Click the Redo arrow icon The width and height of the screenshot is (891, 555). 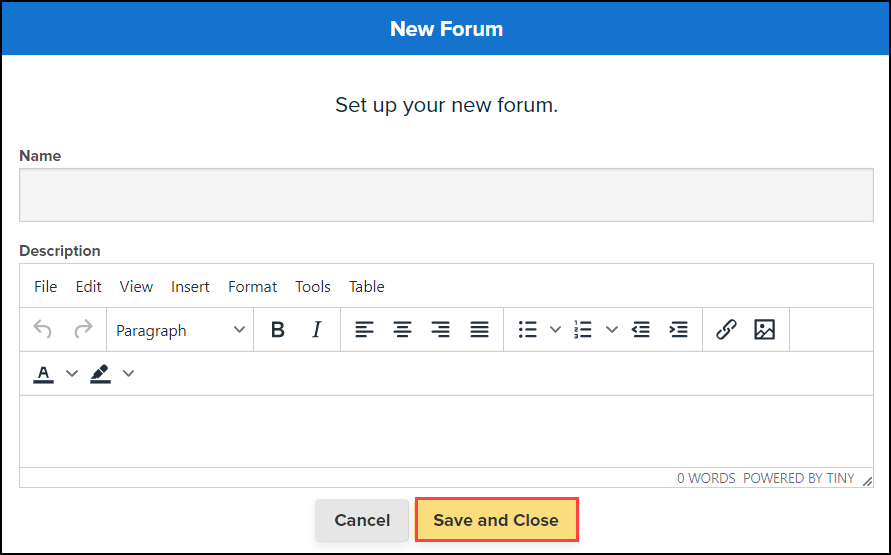click(x=83, y=330)
